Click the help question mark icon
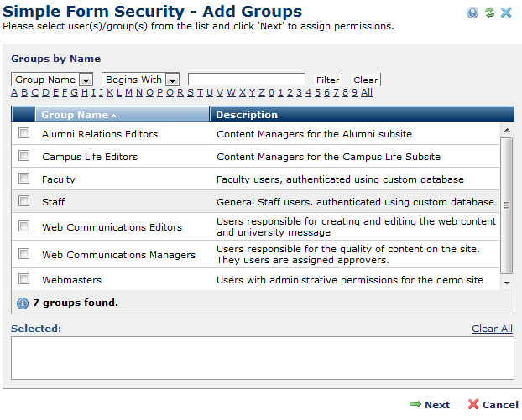Viewport: 522px width, 420px height. [472, 13]
